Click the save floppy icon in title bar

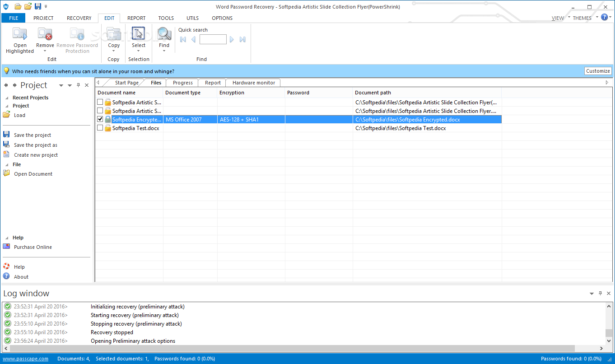38,6
